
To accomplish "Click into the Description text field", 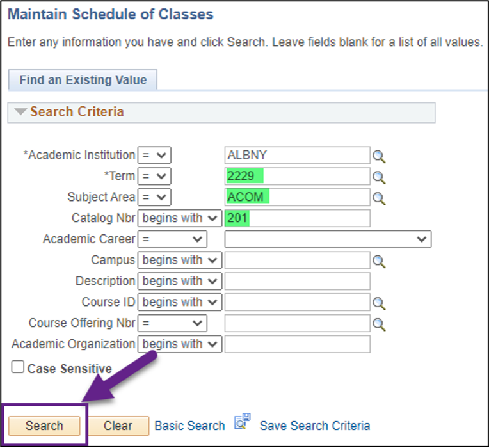I will coord(297,281).
